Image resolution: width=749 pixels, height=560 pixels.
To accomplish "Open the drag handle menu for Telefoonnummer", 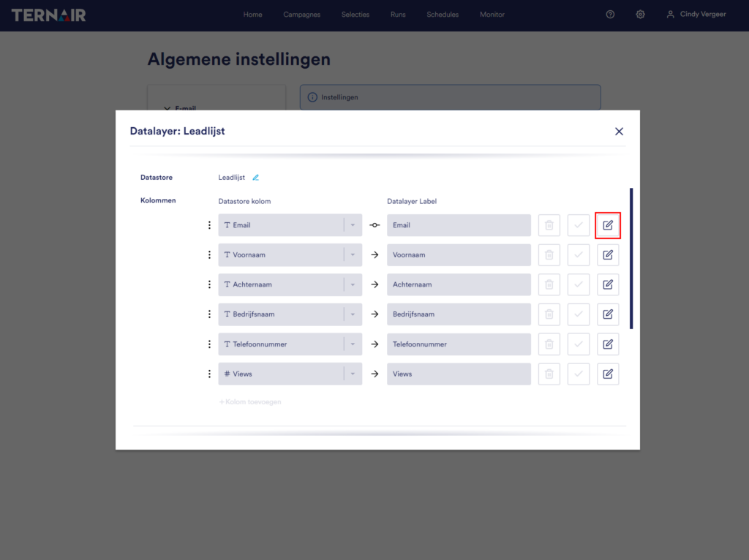I will 209,344.
